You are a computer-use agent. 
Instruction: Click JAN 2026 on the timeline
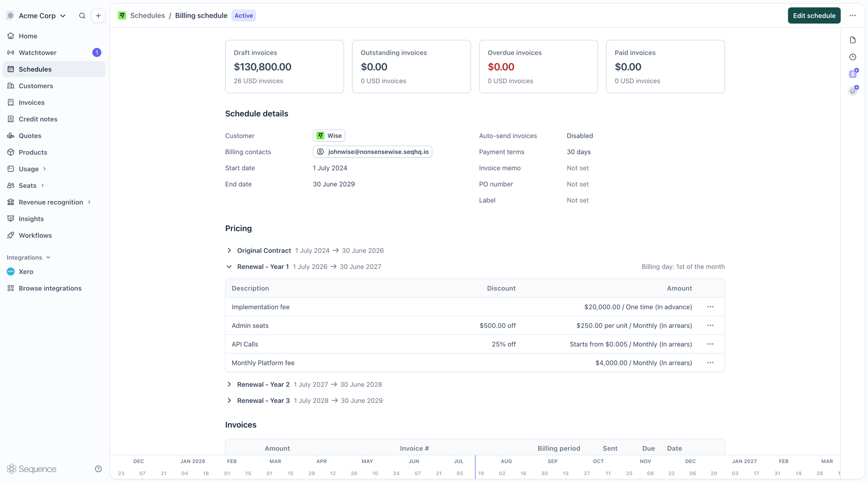193,462
